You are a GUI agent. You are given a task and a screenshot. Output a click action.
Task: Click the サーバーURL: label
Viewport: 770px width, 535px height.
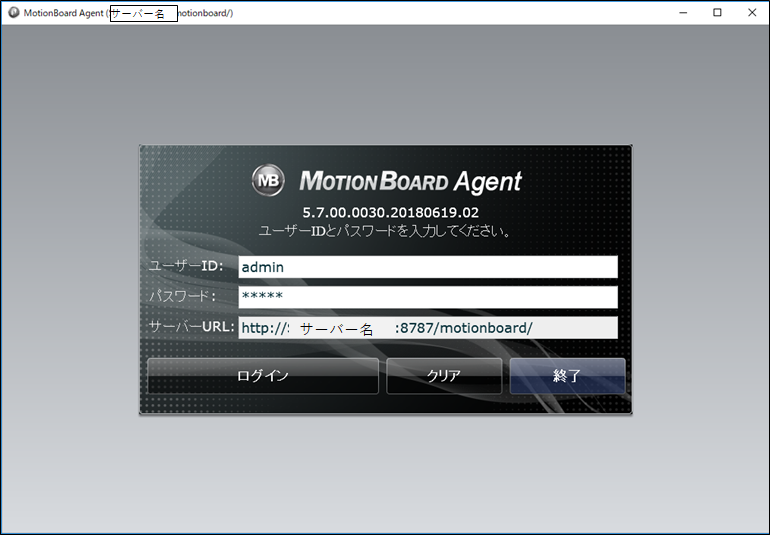click(x=192, y=327)
